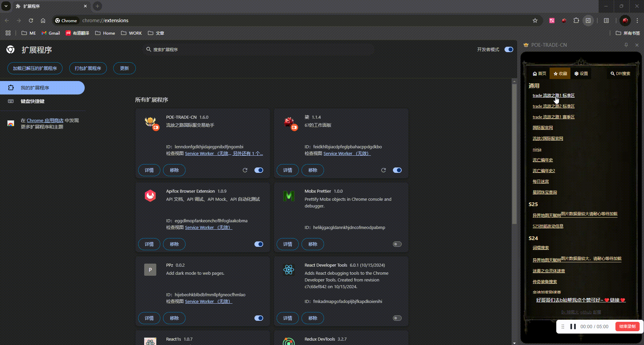Switch to 收藏 tab in POE panel

tap(560, 74)
